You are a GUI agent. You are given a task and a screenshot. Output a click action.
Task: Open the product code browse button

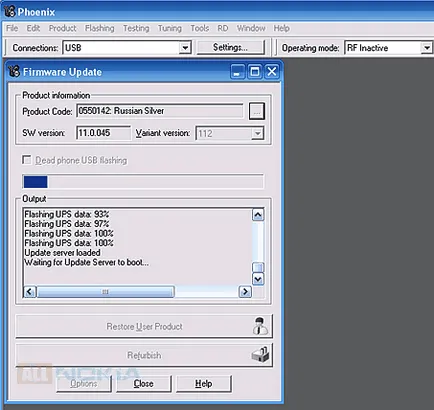point(257,111)
